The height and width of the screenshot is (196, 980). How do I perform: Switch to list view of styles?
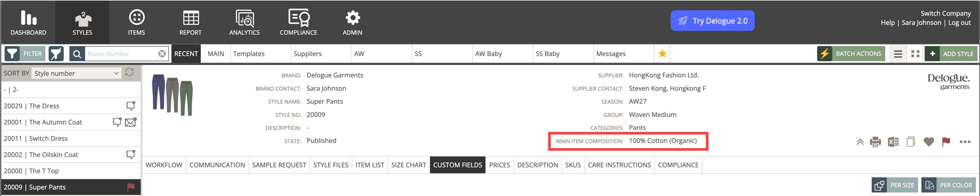(x=898, y=54)
